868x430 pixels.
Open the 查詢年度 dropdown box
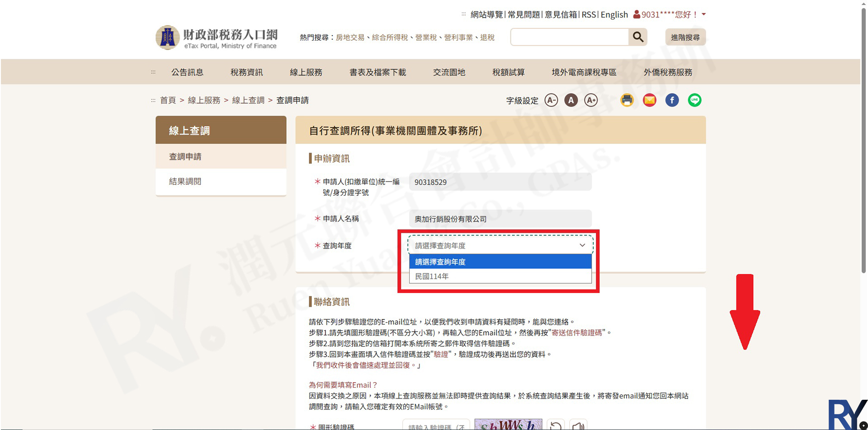[x=500, y=245]
